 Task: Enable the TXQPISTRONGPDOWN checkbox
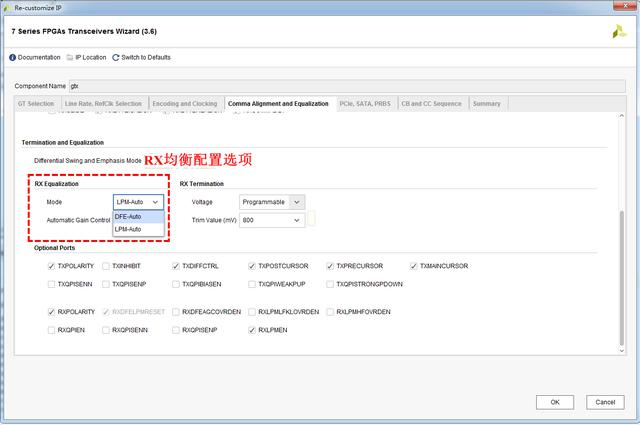(330, 284)
